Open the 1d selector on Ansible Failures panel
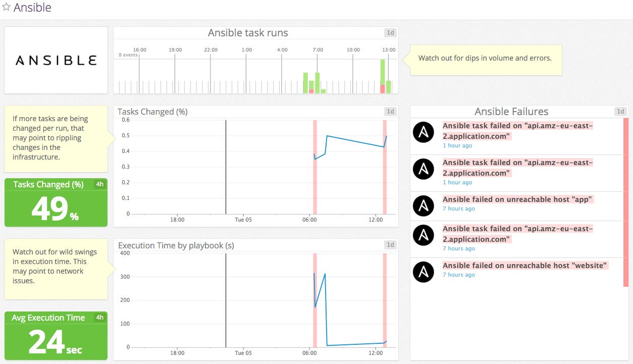The width and height of the screenshot is (633, 364). click(620, 111)
